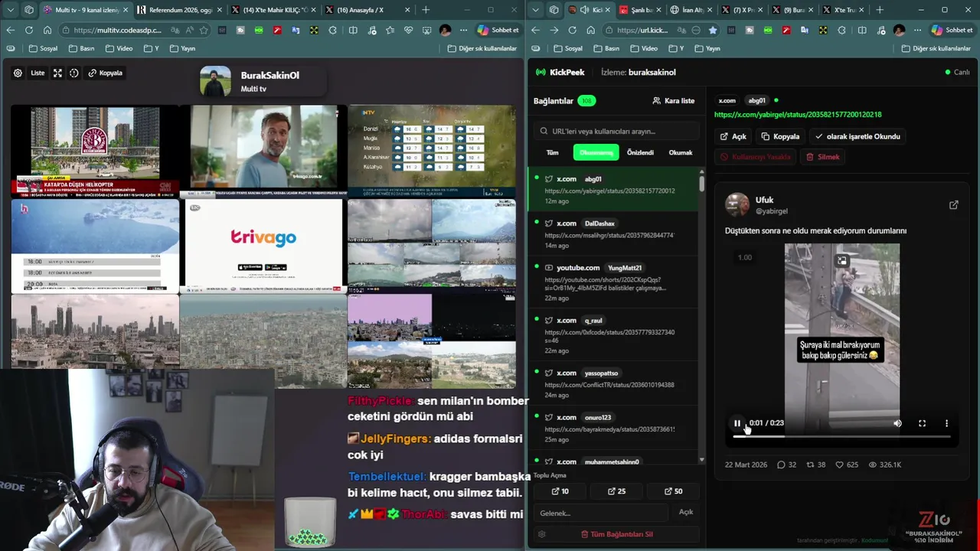The width and height of the screenshot is (980, 551).
Task: Go to home in left browser window
Action: (47, 30)
